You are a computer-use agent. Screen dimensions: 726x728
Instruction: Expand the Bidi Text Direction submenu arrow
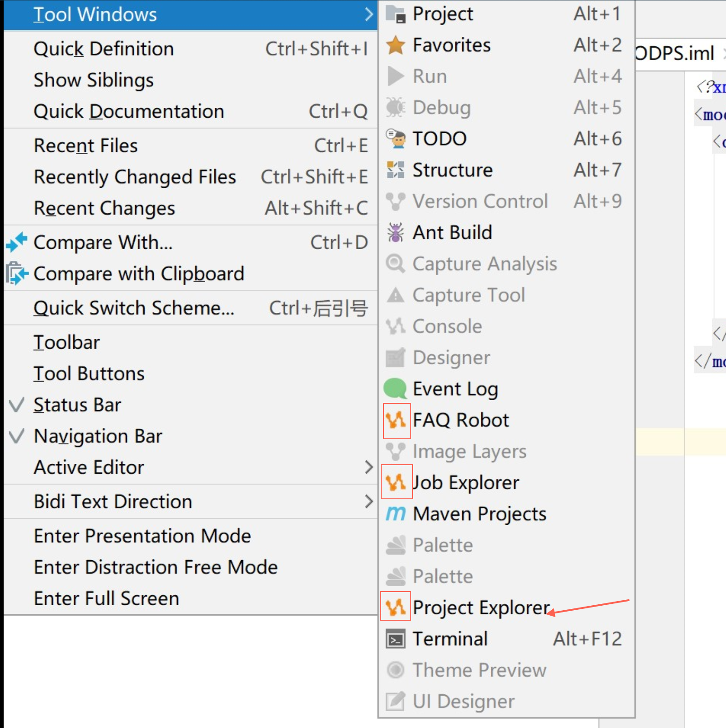369,502
